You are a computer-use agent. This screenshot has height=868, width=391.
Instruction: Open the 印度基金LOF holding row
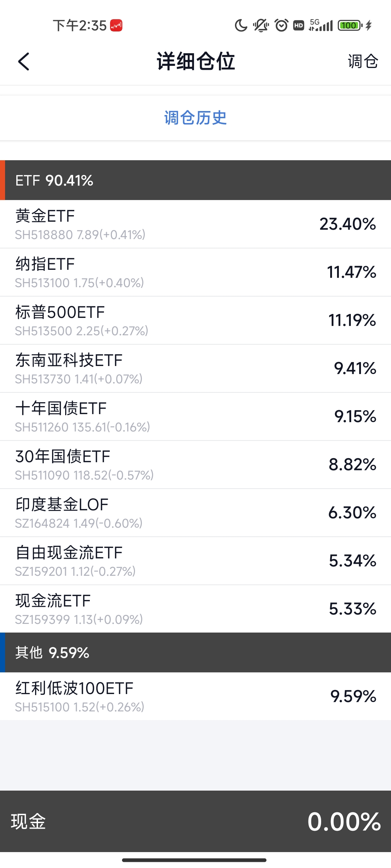pyautogui.click(x=195, y=513)
